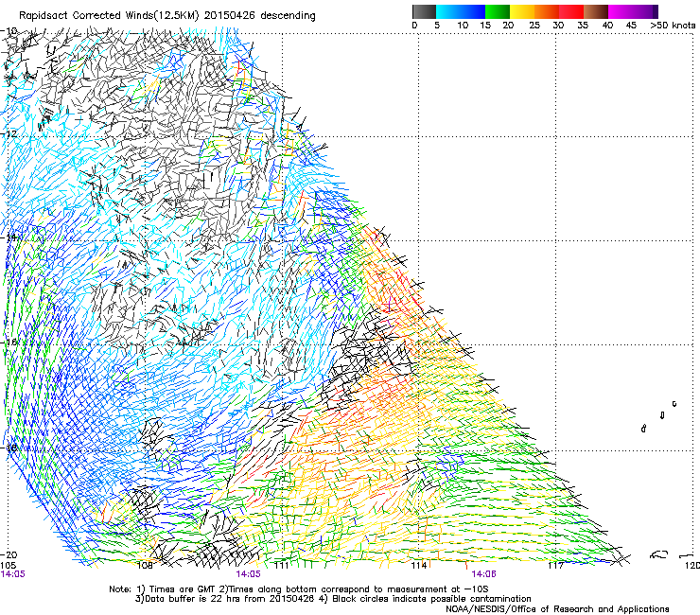Click the longitude label "105"
This screenshot has height=615, width=700.
pos(9,566)
